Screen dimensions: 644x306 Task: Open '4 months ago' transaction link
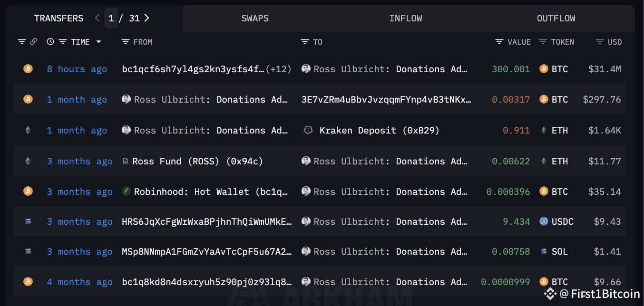pos(79,282)
